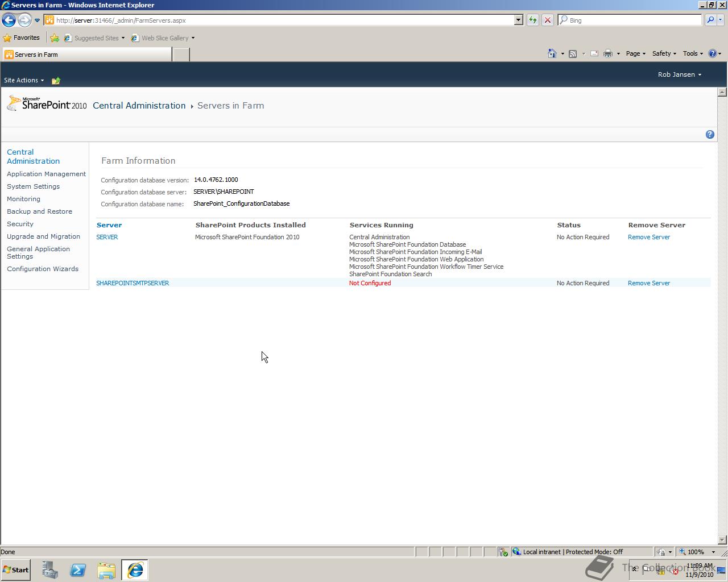Click the search magnifier button

click(710, 20)
